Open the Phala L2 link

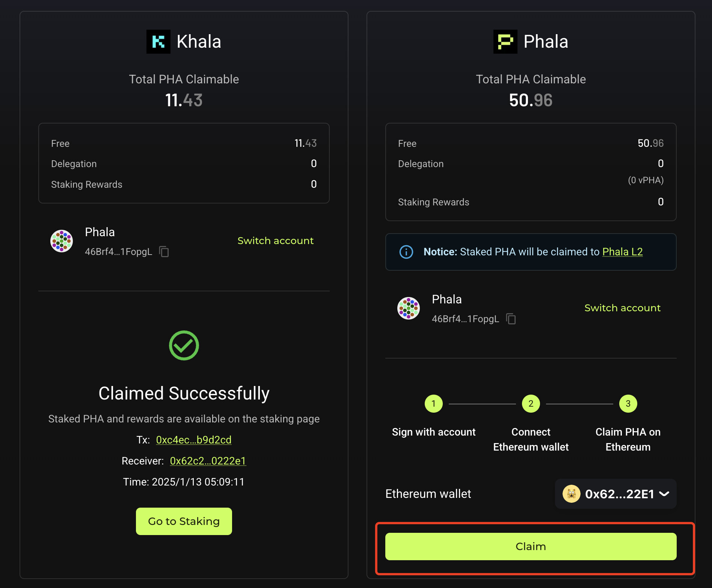[x=622, y=252]
